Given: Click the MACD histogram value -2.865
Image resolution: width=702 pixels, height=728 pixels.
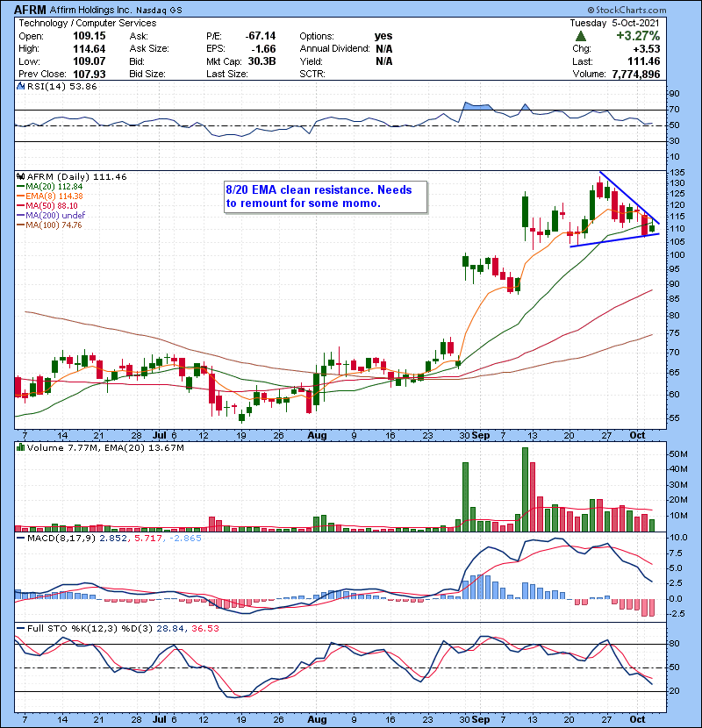Looking at the screenshot, I should (x=185, y=539).
